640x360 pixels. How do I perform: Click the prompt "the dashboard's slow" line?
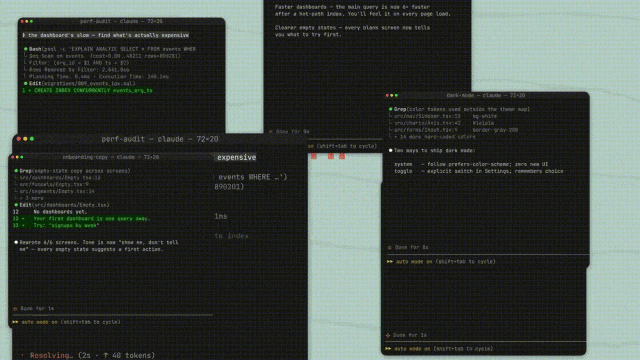point(105,35)
